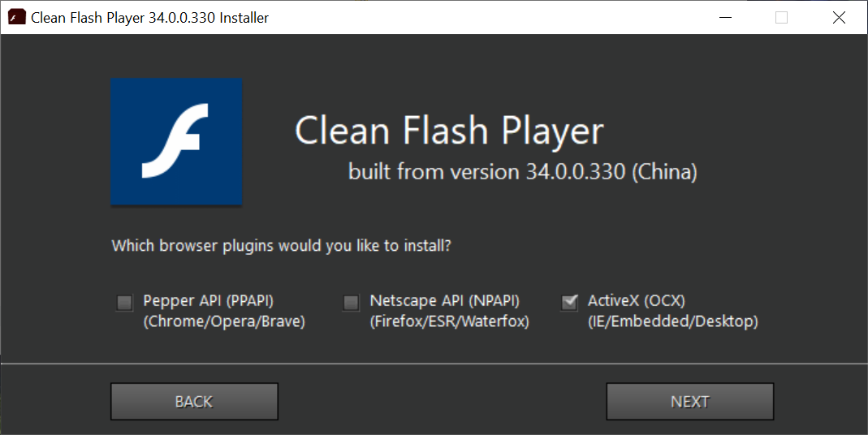The image size is (868, 435).
Task: Enable the Pepper API (PPAPI) checkbox
Action: 124,302
